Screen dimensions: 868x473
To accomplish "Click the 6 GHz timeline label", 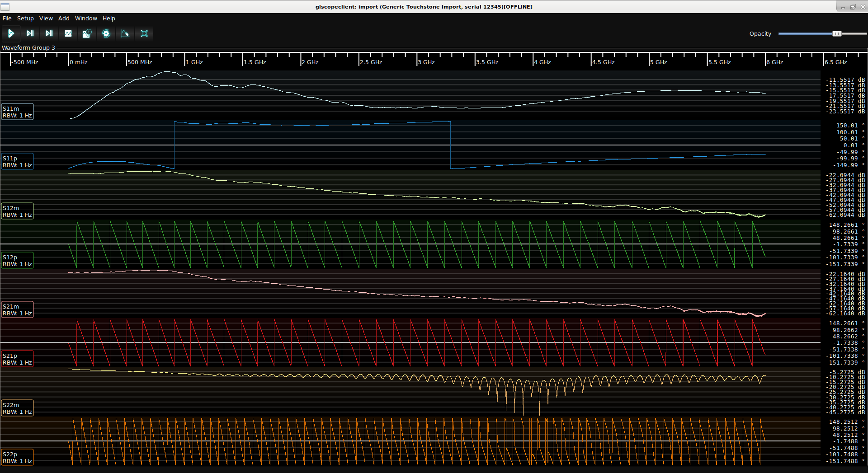I will [x=775, y=62].
